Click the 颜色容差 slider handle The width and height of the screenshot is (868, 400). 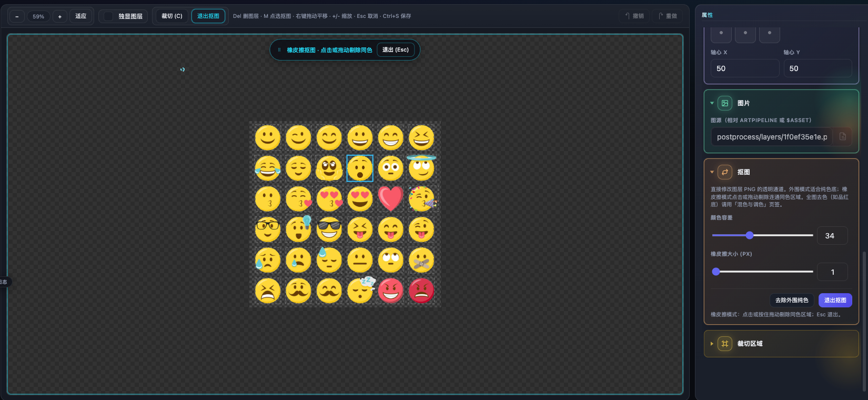point(750,235)
